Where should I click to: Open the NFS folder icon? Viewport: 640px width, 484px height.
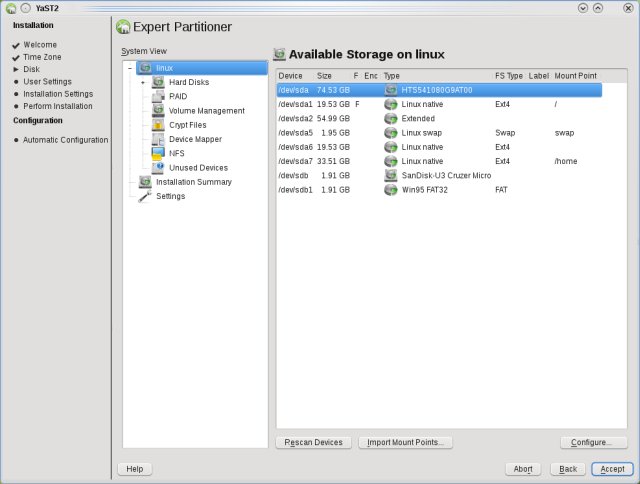[158, 153]
